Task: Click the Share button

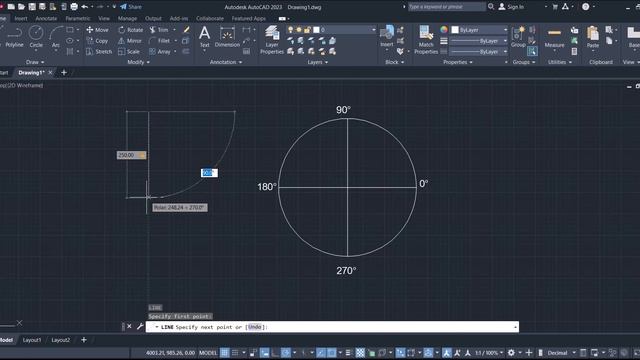Action: tap(131, 7)
